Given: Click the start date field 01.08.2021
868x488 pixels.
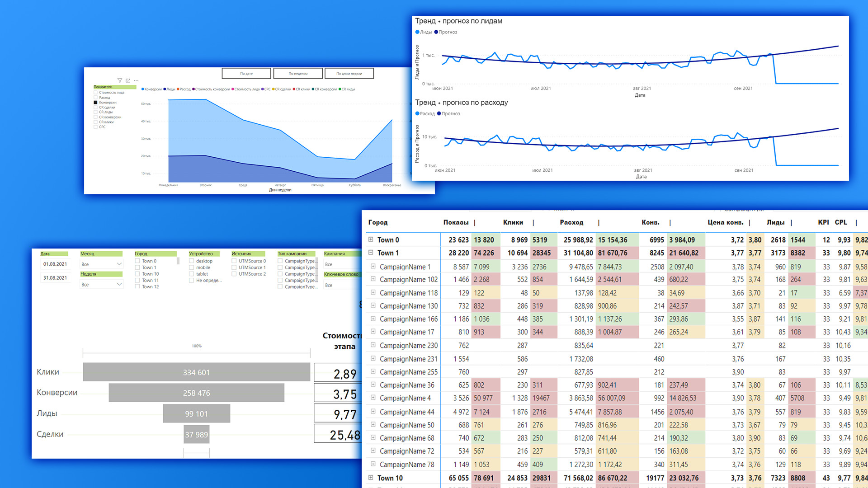Looking at the screenshot, I should click(55, 264).
